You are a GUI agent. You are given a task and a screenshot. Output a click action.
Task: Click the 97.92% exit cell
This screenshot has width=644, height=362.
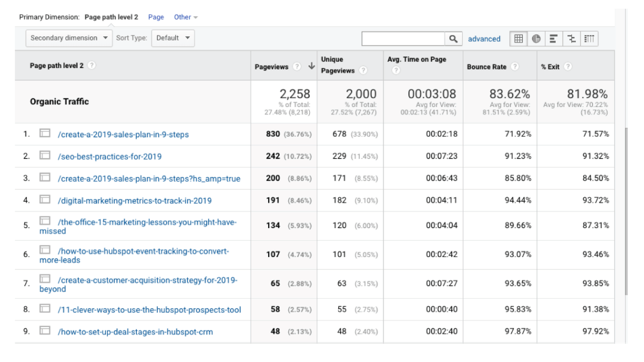tap(595, 332)
